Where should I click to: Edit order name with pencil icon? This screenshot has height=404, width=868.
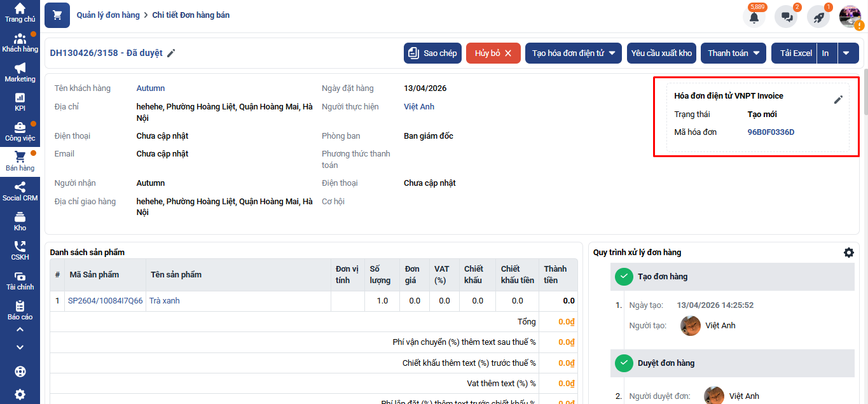tap(171, 53)
